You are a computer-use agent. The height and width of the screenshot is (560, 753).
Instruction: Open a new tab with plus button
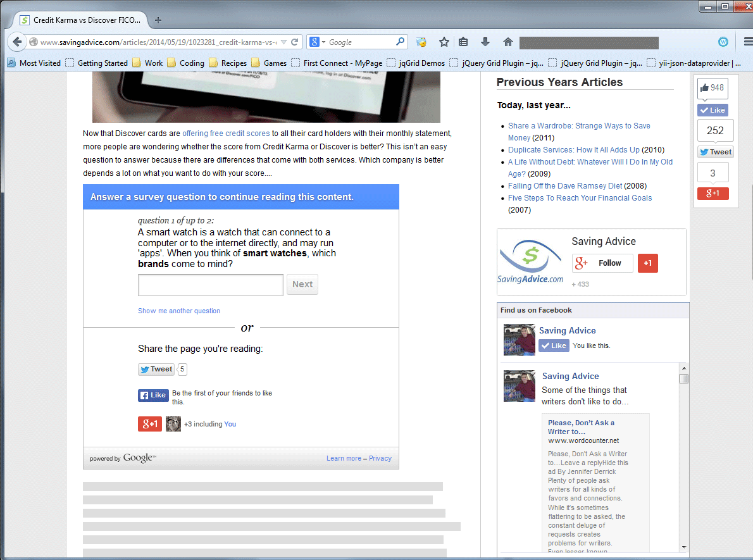click(x=158, y=20)
